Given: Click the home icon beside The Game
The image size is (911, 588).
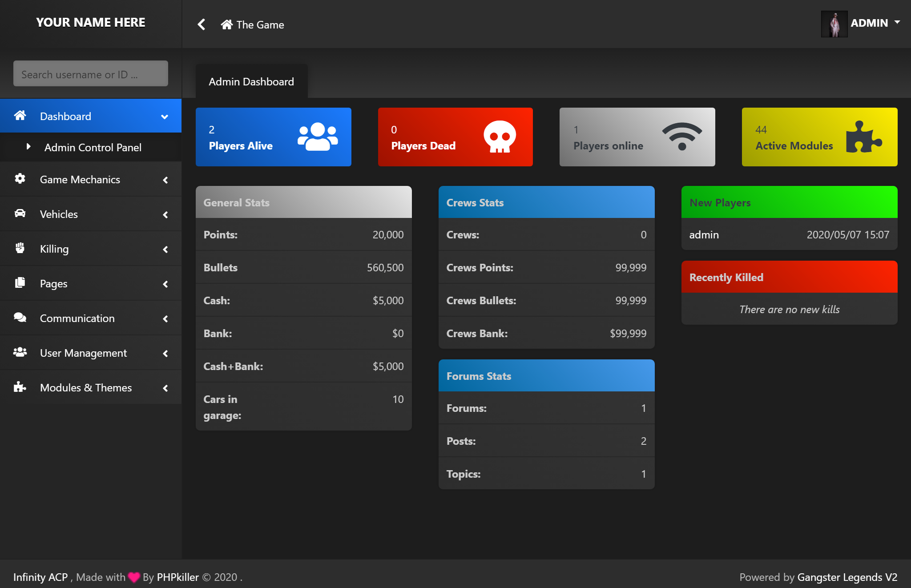Looking at the screenshot, I should click(x=226, y=24).
